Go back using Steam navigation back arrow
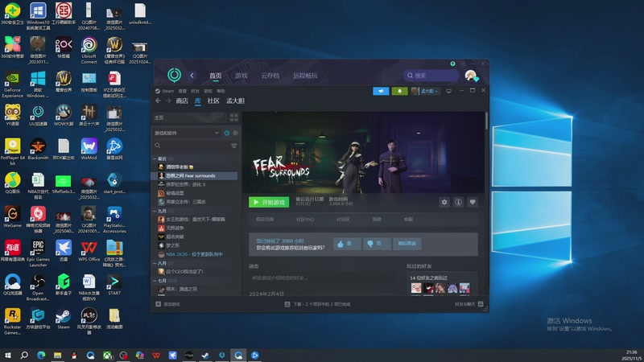This screenshot has height=362, width=644. [x=158, y=101]
